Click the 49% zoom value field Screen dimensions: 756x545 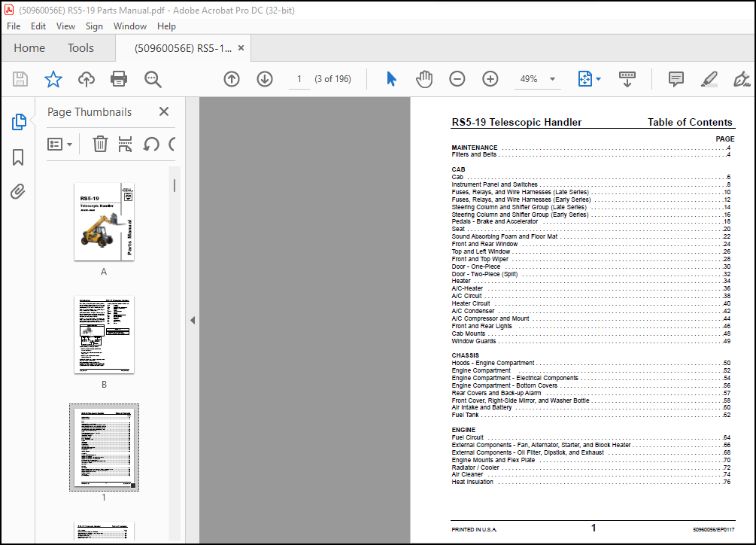pyautogui.click(x=529, y=79)
